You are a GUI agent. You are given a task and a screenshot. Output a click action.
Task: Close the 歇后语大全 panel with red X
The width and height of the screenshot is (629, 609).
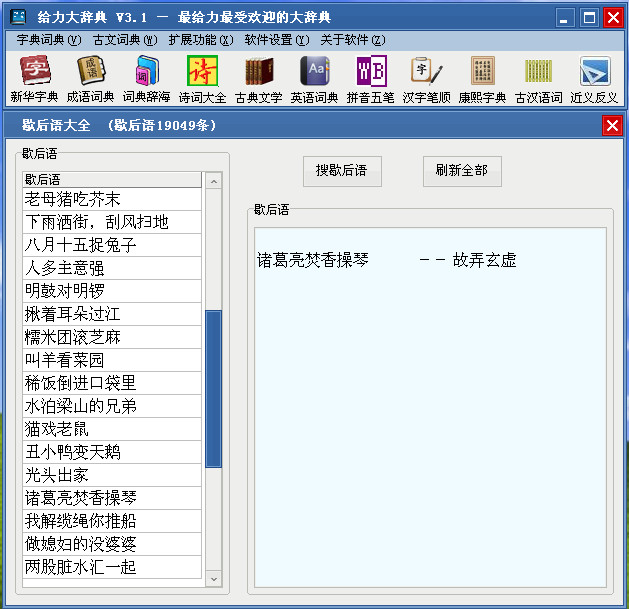pyautogui.click(x=612, y=125)
